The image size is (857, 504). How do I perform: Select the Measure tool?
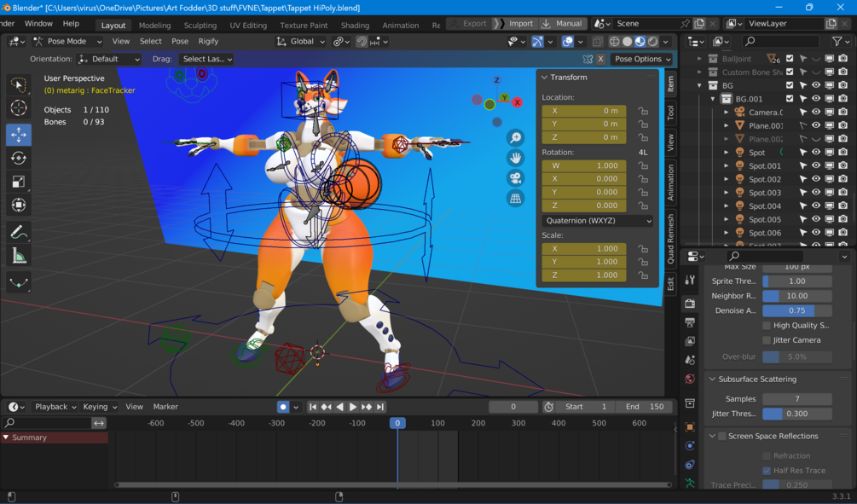[19, 256]
